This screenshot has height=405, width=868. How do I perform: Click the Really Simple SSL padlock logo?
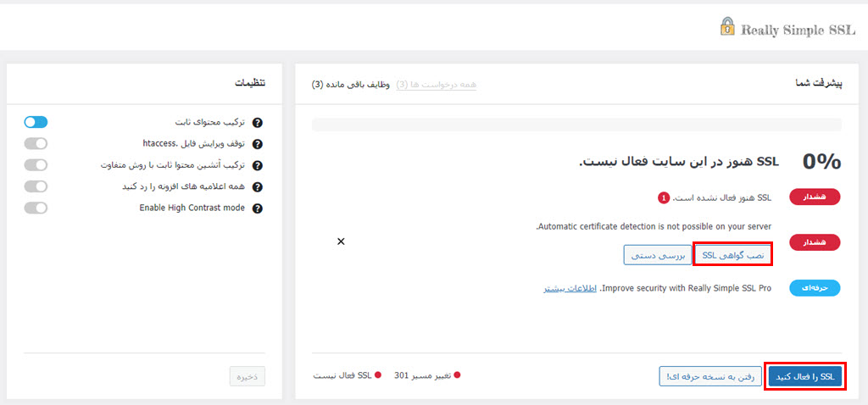(x=727, y=26)
